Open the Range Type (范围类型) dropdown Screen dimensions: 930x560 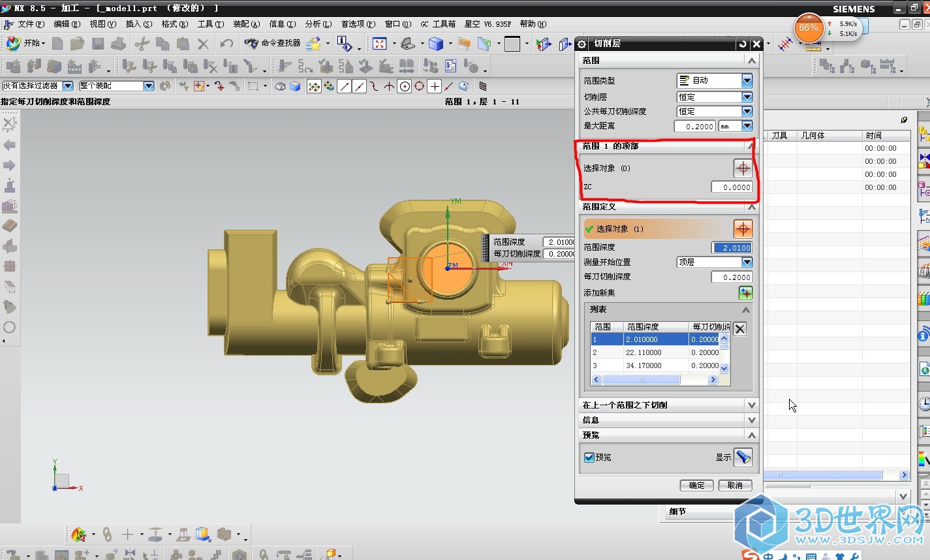click(x=747, y=80)
